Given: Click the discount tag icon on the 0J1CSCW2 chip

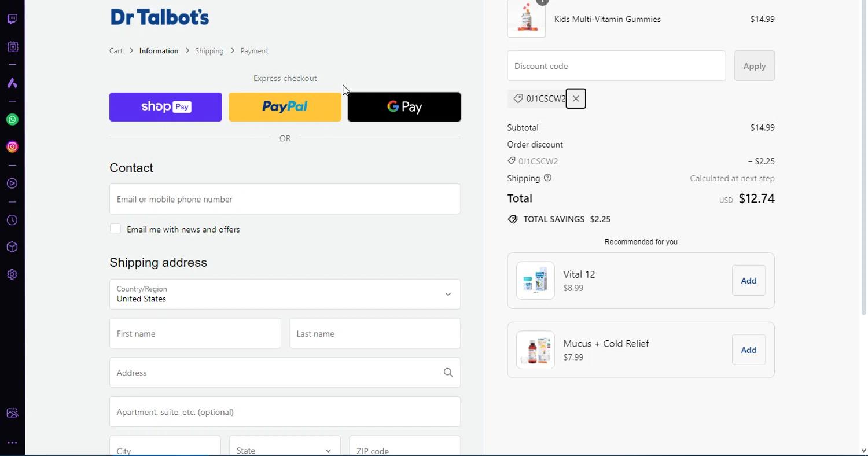Looking at the screenshot, I should [518, 98].
